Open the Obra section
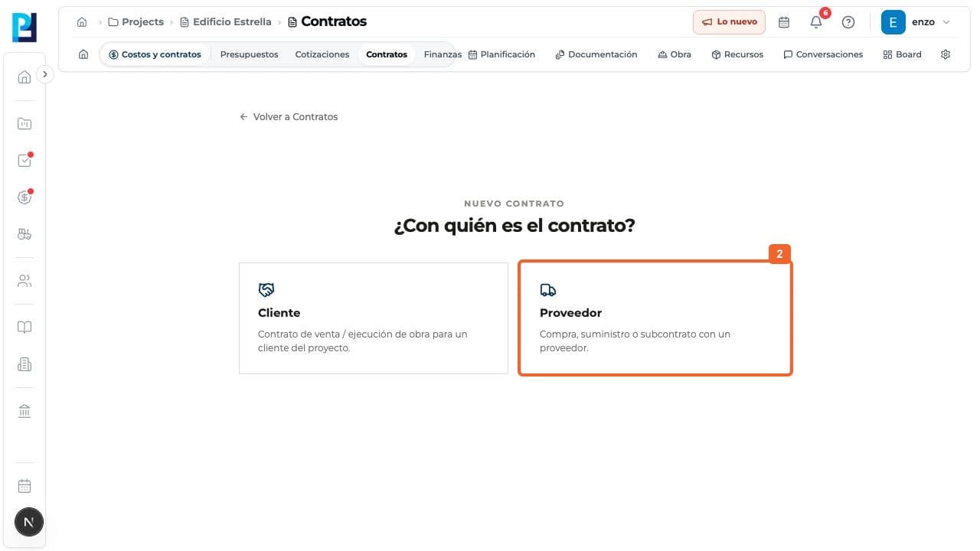Viewport: 980px width, 551px height. point(675,54)
